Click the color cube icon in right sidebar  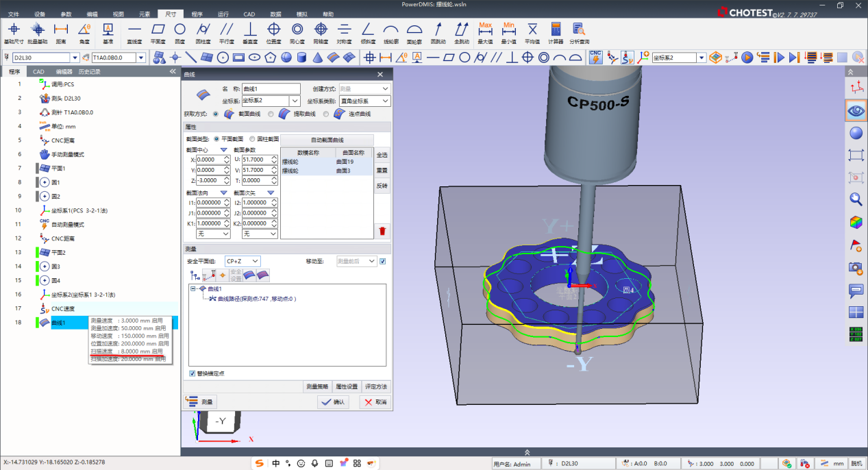click(x=856, y=222)
